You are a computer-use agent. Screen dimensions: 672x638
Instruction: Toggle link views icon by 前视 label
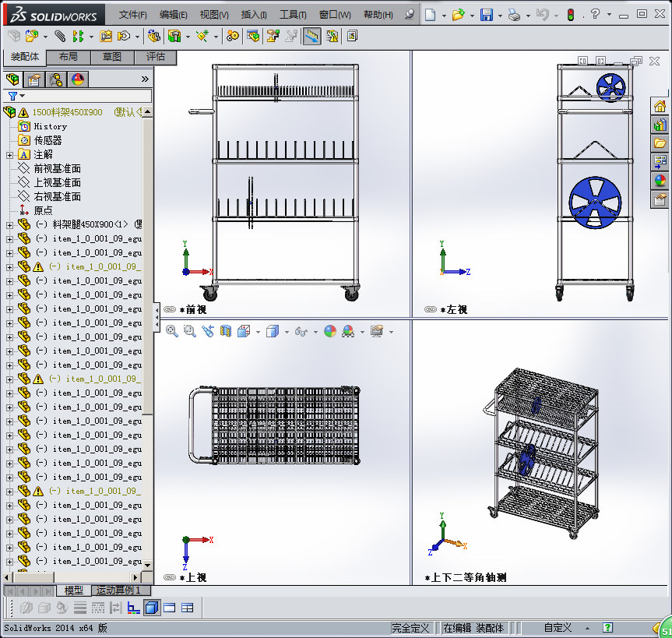170,309
